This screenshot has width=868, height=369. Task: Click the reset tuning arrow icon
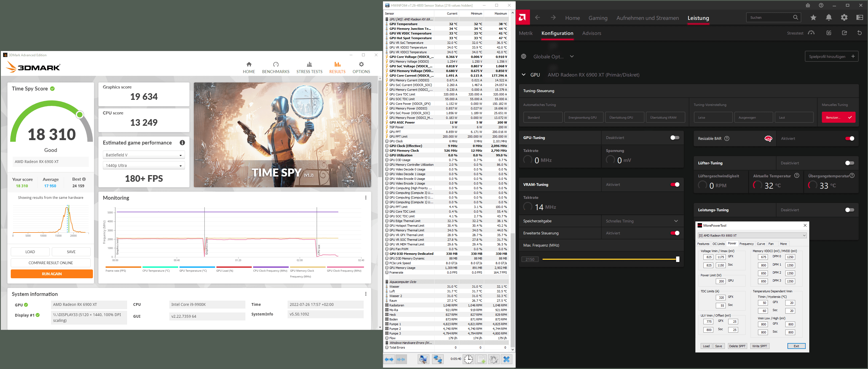pyautogui.click(x=859, y=33)
